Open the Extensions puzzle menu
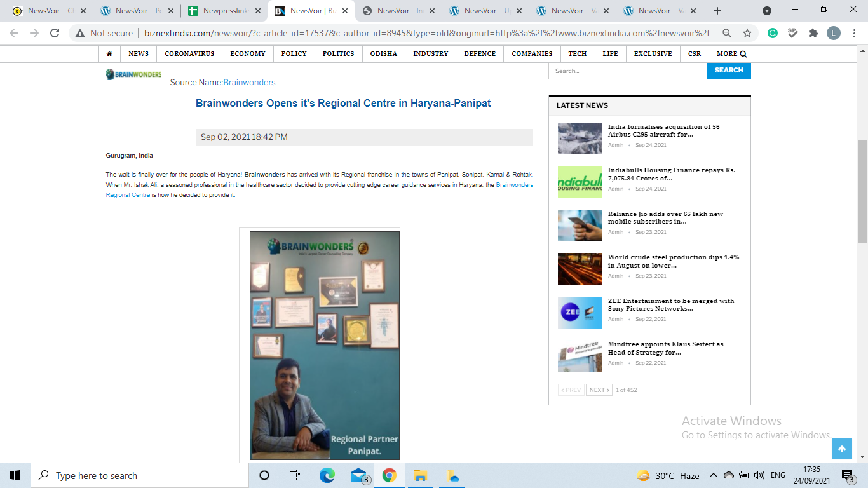This screenshot has width=868, height=488. click(x=813, y=33)
